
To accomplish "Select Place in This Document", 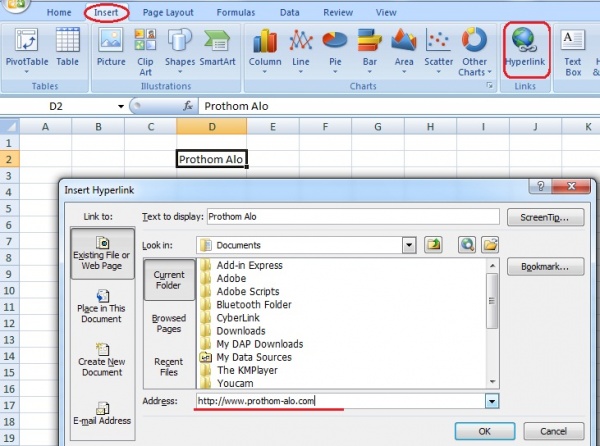I will click(x=101, y=307).
